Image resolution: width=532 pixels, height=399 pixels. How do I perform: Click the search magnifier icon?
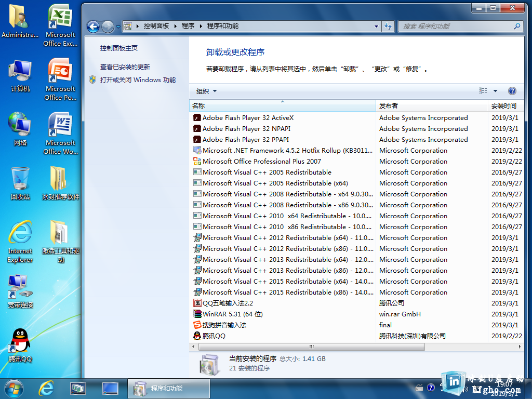tap(517, 26)
